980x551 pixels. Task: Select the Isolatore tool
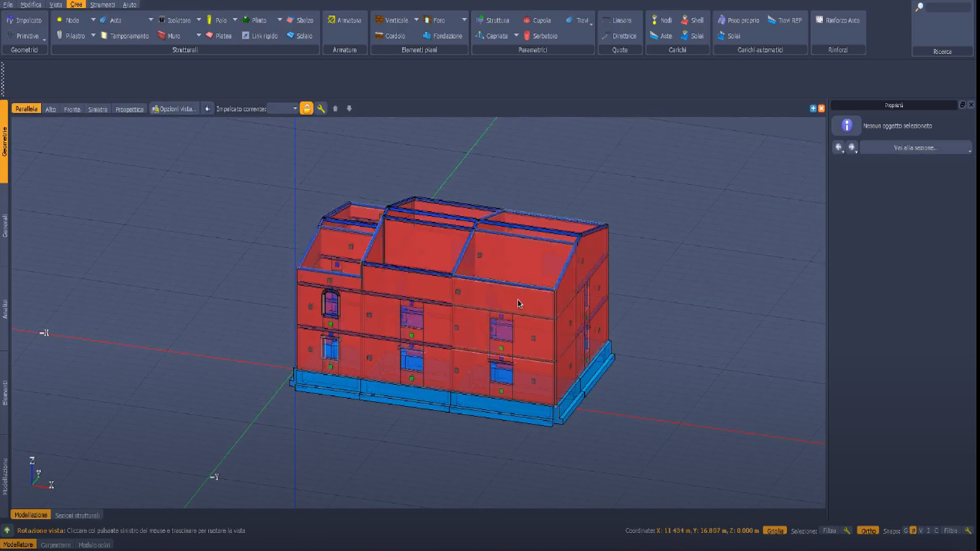coord(174,21)
